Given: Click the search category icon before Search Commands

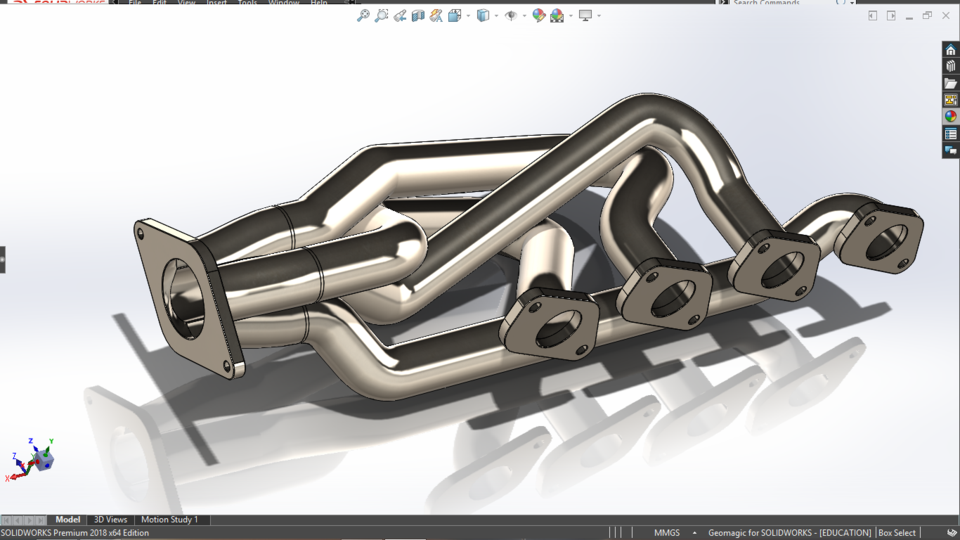Looking at the screenshot, I should pos(724,2).
